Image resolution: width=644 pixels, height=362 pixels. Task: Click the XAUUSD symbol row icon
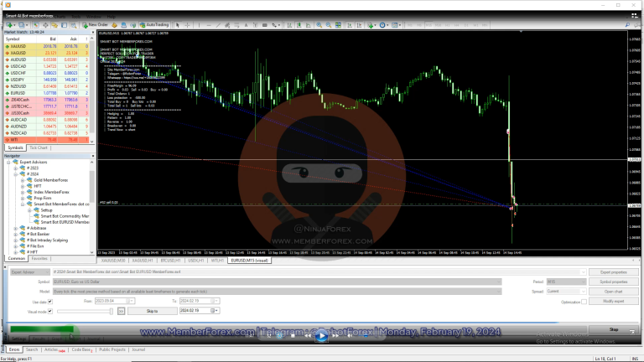(x=8, y=45)
